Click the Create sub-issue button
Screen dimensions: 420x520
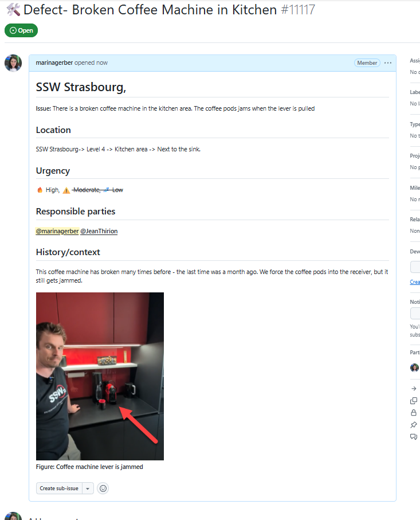(59, 488)
